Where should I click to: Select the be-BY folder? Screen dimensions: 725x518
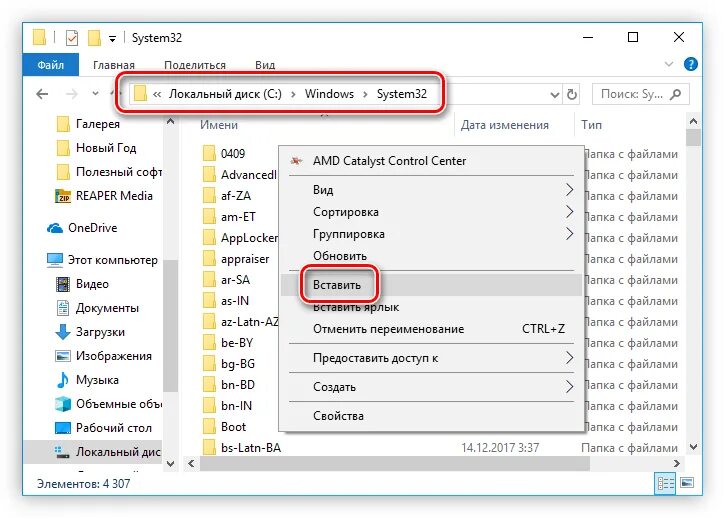[228, 343]
